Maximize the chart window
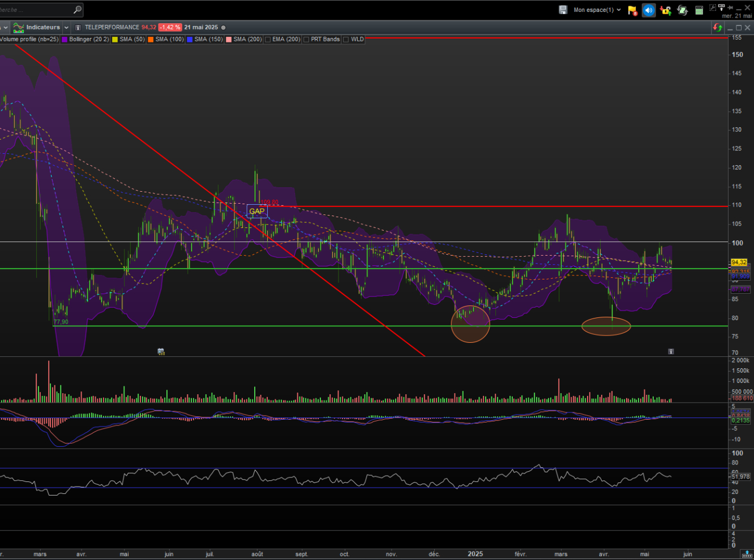754x560 pixels. (738, 27)
